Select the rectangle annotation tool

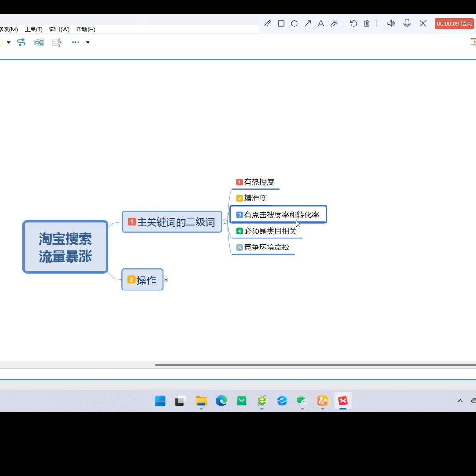(281, 23)
